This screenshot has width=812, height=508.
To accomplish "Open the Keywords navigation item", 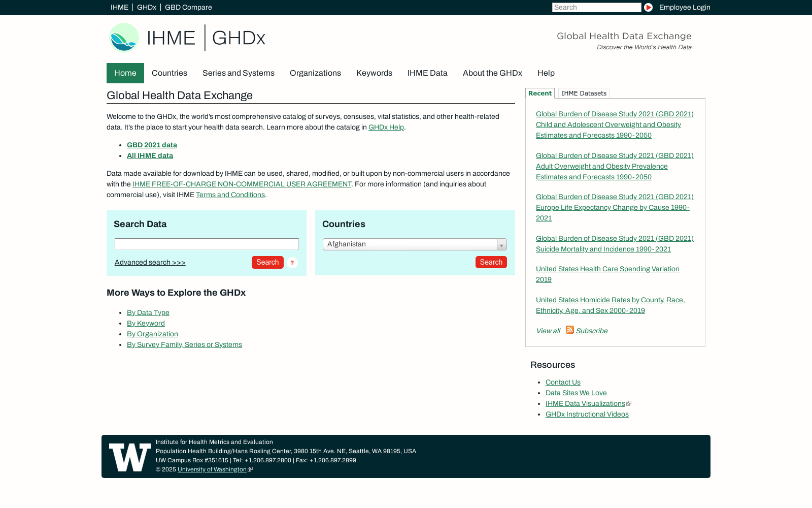I will (x=374, y=73).
